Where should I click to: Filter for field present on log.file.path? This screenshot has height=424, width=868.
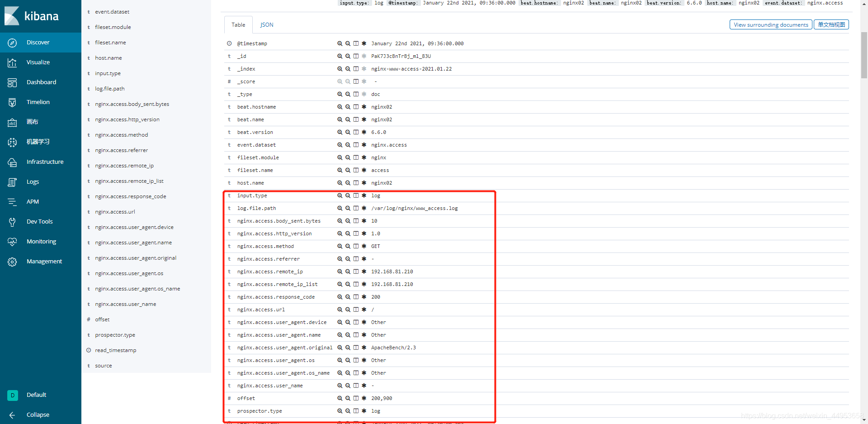click(364, 208)
